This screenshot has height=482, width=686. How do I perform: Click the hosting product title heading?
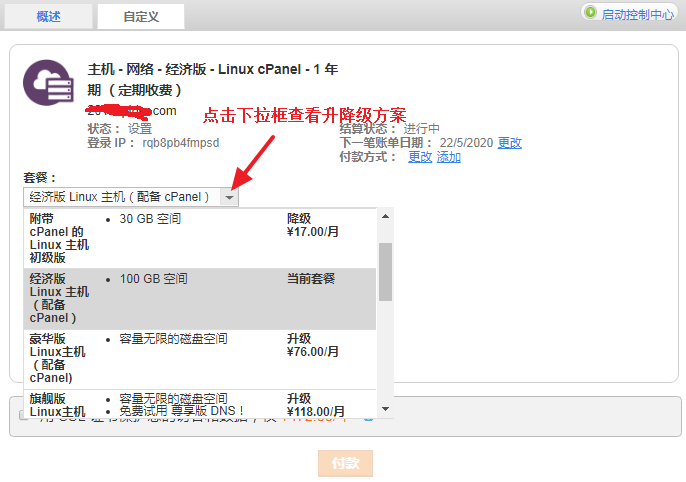pos(213,80)
